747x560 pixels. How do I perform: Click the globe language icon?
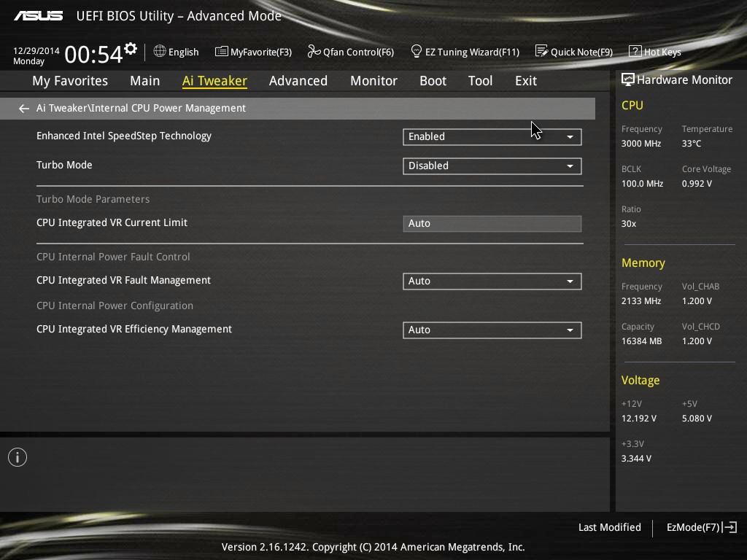[160, 51]
